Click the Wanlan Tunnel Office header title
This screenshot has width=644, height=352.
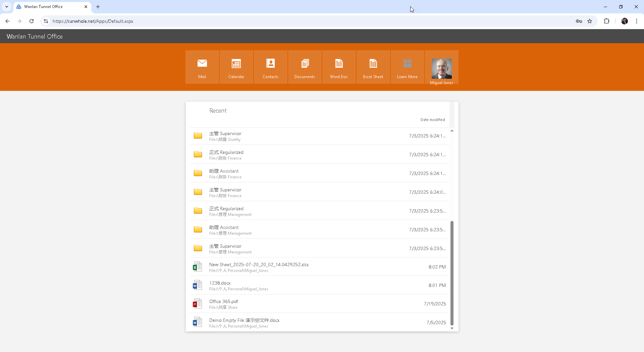35,37
